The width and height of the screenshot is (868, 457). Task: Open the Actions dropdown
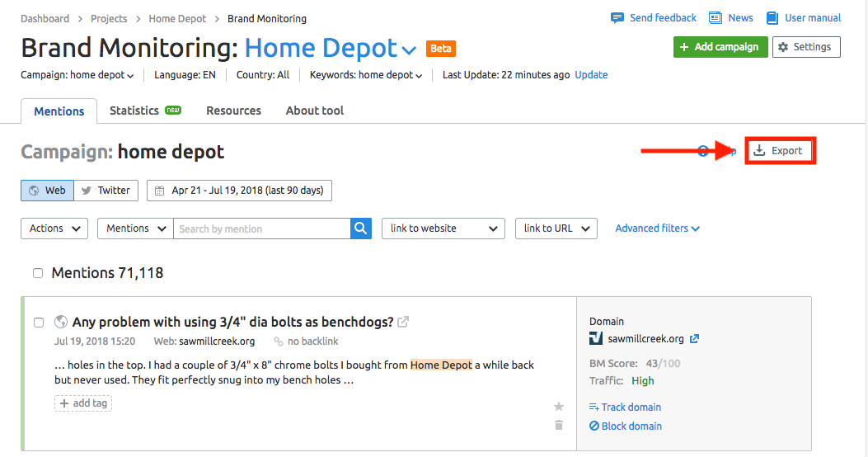54,228
